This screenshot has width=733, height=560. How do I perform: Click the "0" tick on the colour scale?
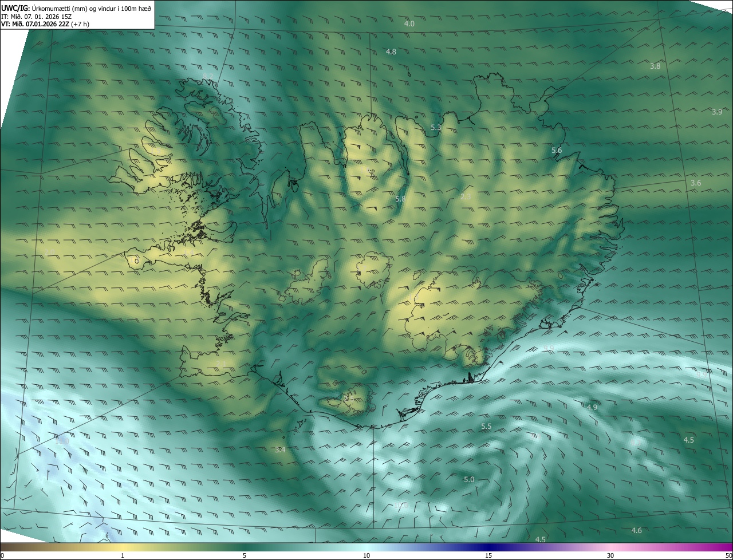[2, 555]
